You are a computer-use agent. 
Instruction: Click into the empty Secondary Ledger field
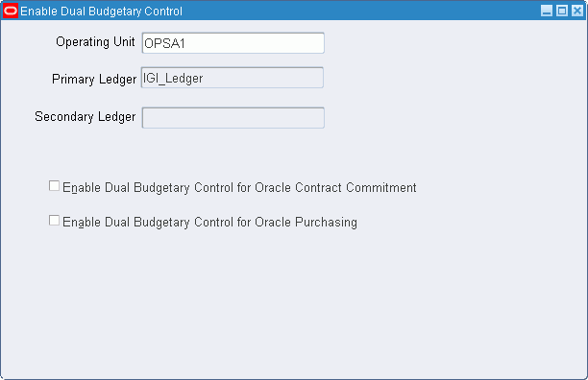pyautogui.click(x=233, y=118)
